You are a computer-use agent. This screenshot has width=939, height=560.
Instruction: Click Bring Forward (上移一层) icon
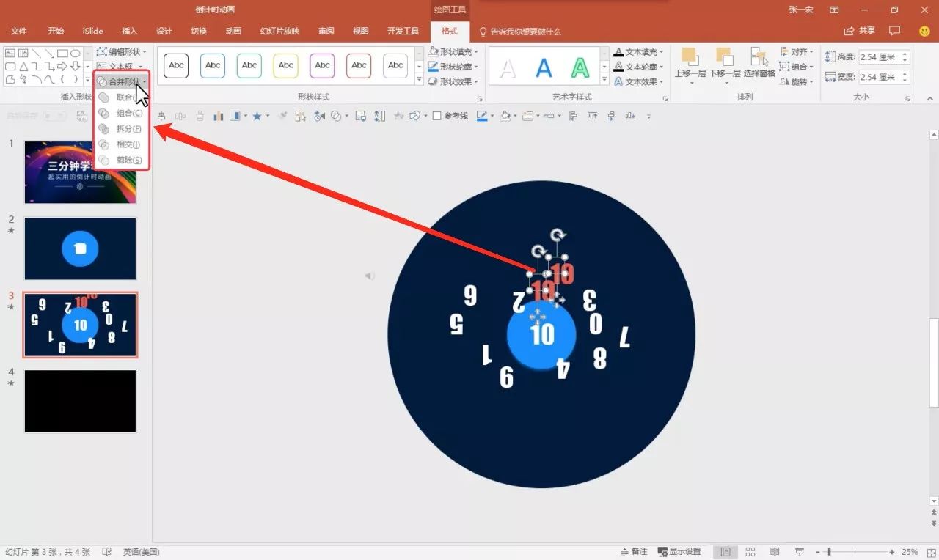tap(690, 57)
